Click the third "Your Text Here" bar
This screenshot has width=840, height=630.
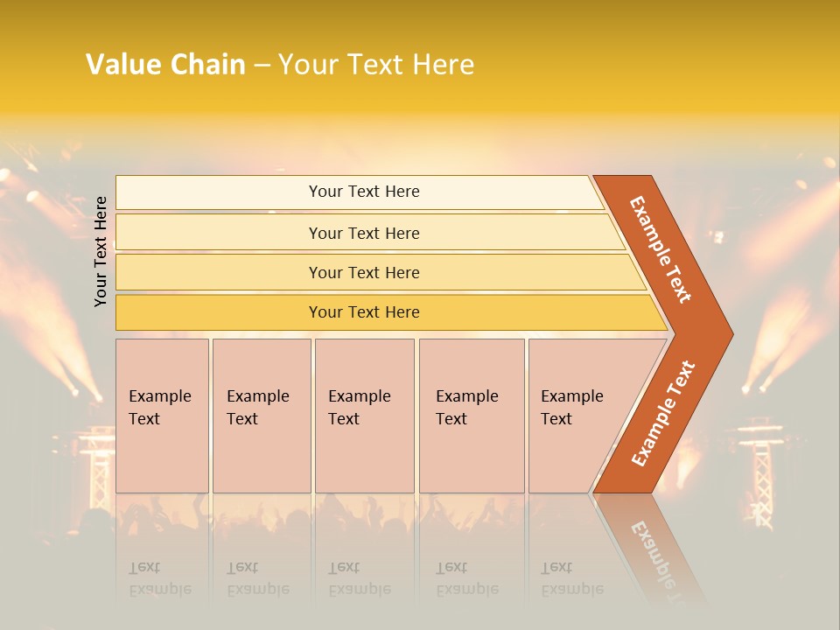coord(363,272)
